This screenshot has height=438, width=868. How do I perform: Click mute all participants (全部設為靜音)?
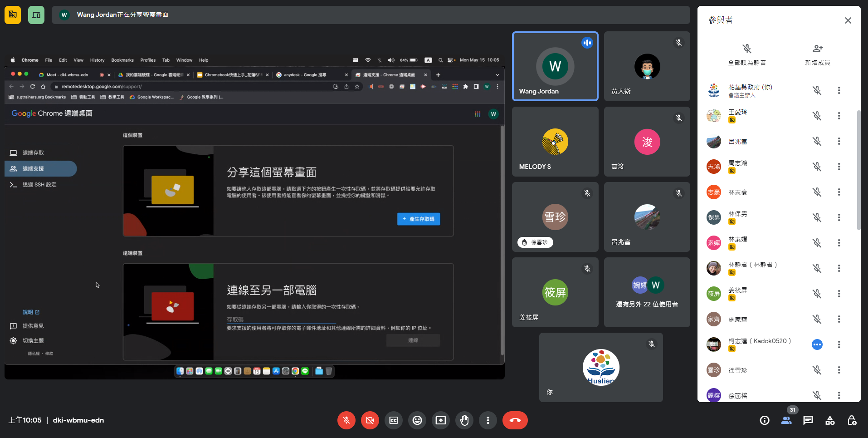click(747, 54)
